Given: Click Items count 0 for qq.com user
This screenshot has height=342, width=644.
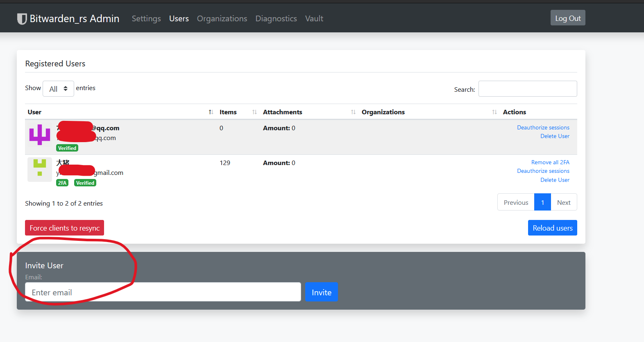Looking at the screenshot, I should [x=221, y=128].
